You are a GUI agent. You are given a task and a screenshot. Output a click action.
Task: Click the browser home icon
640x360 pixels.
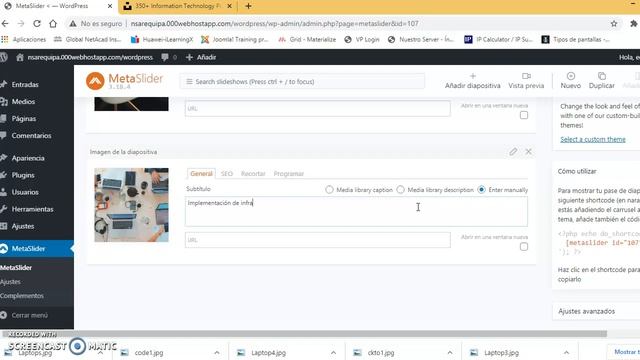[53, 24]
